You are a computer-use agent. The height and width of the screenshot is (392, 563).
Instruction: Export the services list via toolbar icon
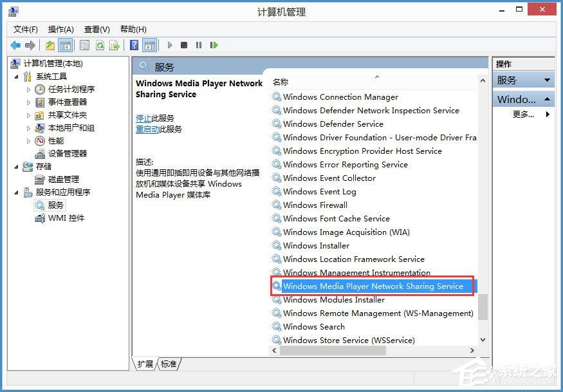coord(115,45)
